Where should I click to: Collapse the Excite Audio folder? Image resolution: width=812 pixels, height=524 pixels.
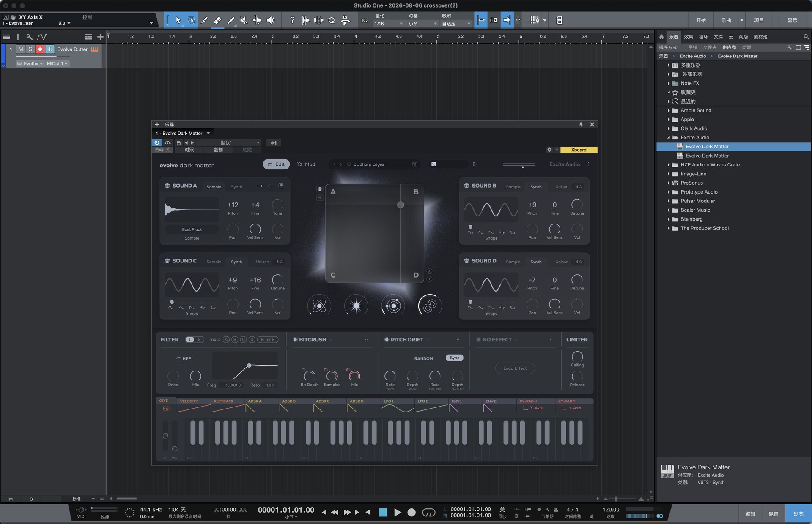click(669, 138)
